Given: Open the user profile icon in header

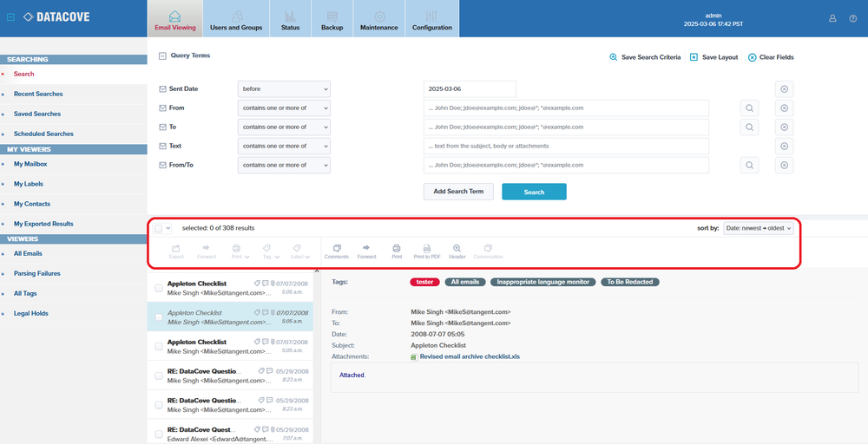Looking at the screenshot, I should pyautogui.click(x=832, y=18).
